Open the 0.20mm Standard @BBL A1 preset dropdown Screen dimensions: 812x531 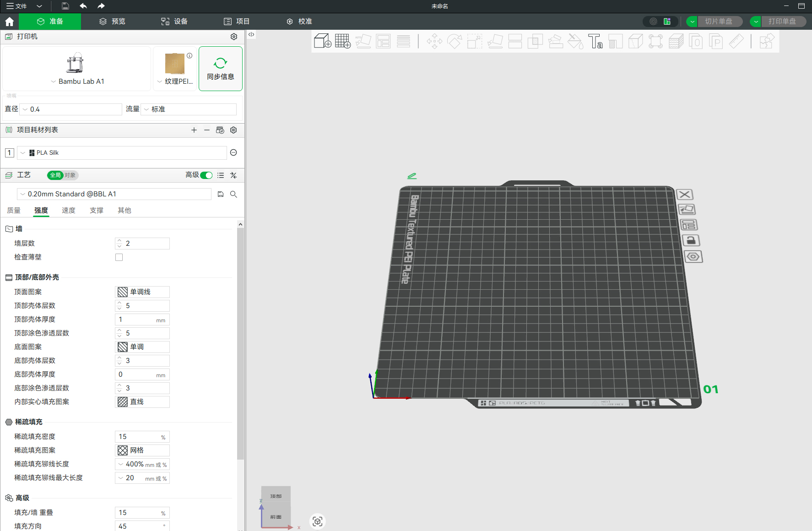click(114, 194)
